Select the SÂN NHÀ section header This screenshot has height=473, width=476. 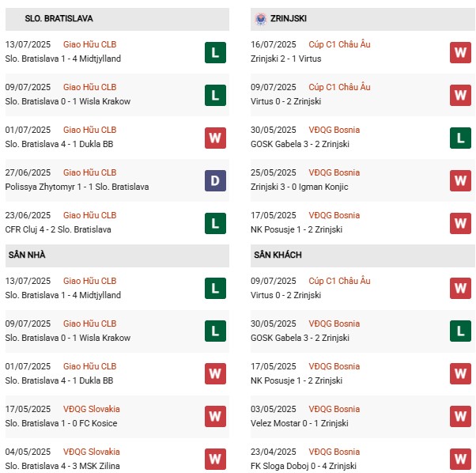click(x=117, y=255)
